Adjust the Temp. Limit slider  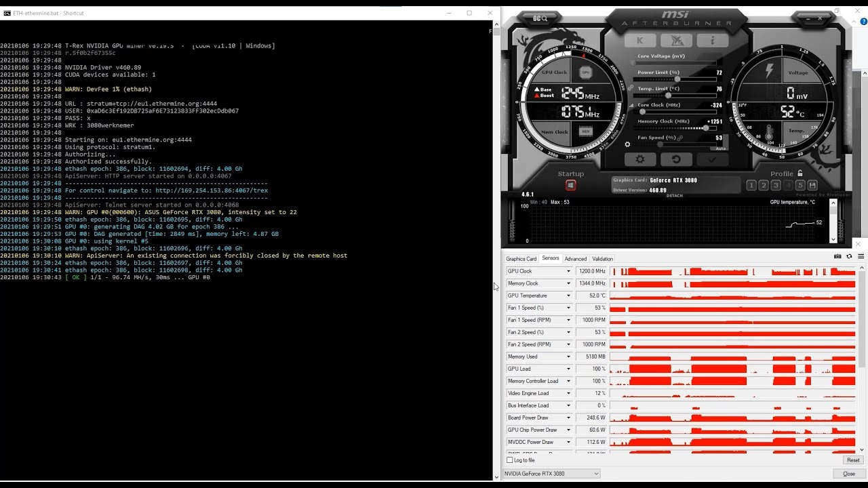coord(675,96)
